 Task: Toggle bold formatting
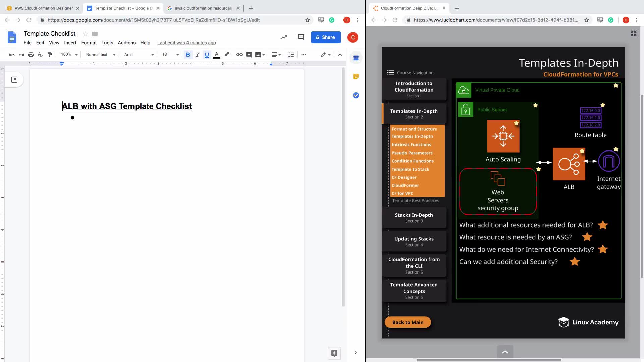(188, 55)
